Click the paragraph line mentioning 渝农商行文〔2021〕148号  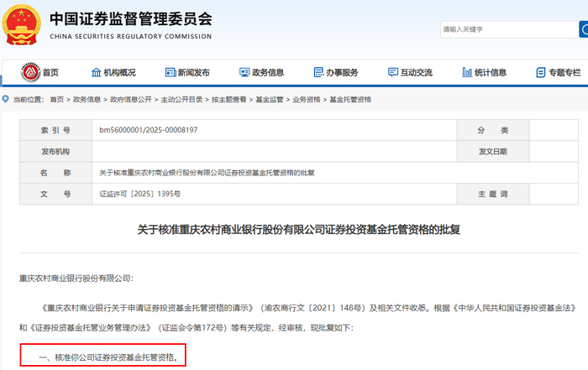(x=308, y=308)
